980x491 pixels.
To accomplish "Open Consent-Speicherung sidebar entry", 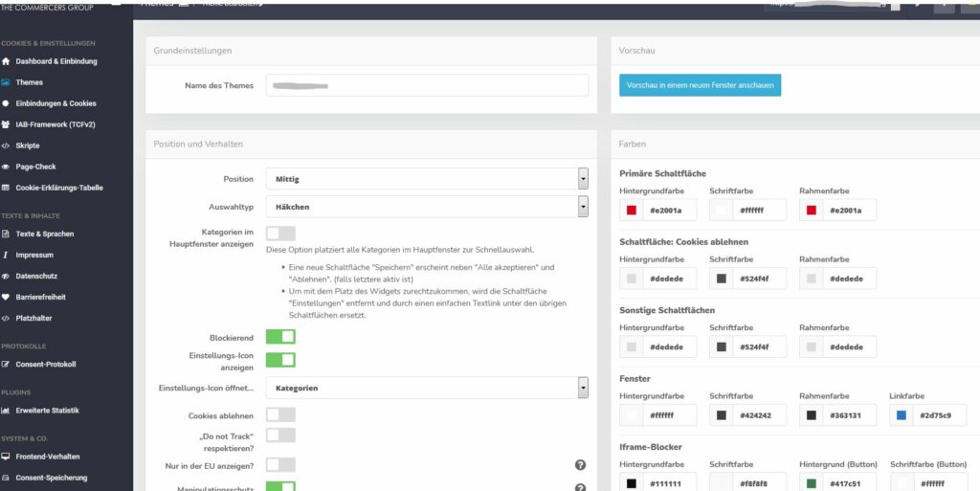I will (x=52, y=478).
